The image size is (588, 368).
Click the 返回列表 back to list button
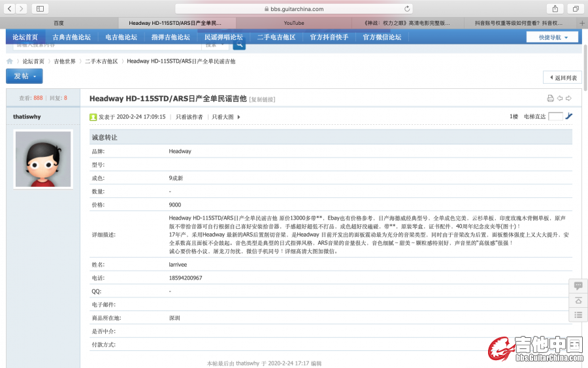(x=563, y=78)
